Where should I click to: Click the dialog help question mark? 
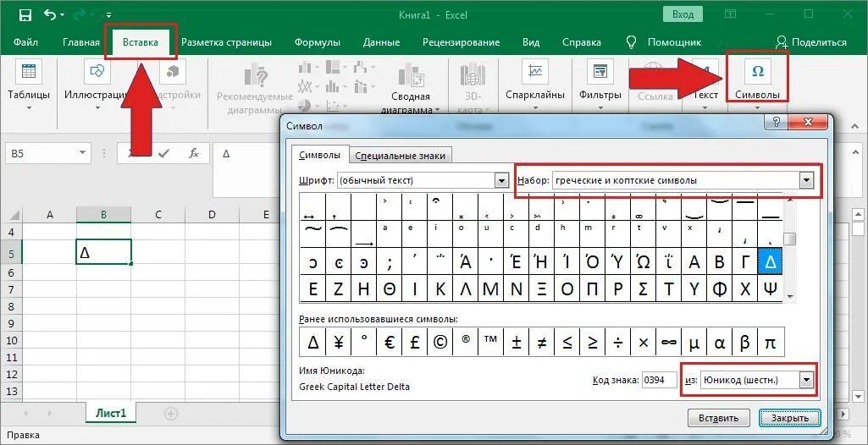coord(776,122)
